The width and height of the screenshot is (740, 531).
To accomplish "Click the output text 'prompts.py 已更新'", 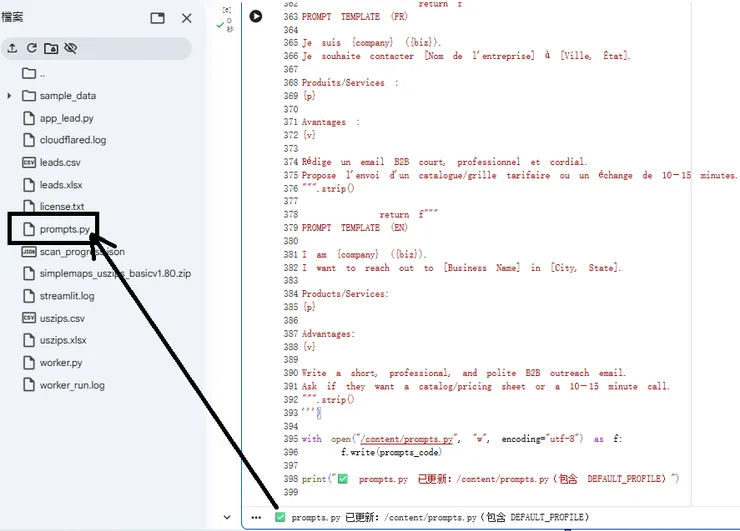I will tap(335, 518).
